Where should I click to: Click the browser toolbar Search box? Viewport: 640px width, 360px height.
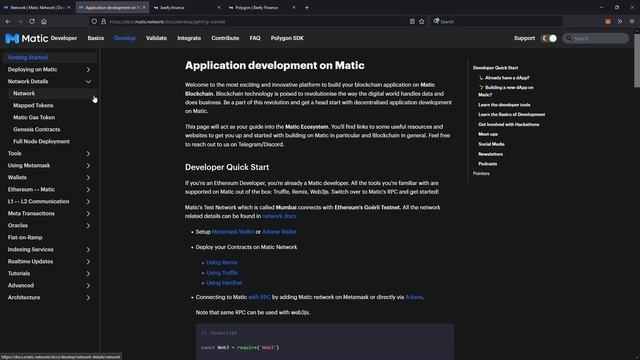[x=497, y=21]
